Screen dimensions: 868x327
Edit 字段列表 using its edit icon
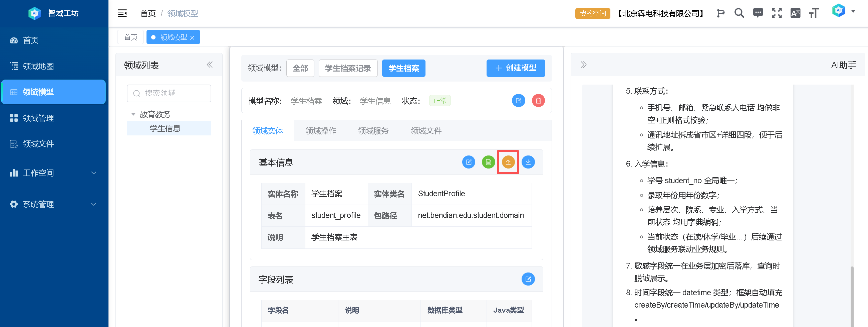pyautogui.click(x=528, y=279)
